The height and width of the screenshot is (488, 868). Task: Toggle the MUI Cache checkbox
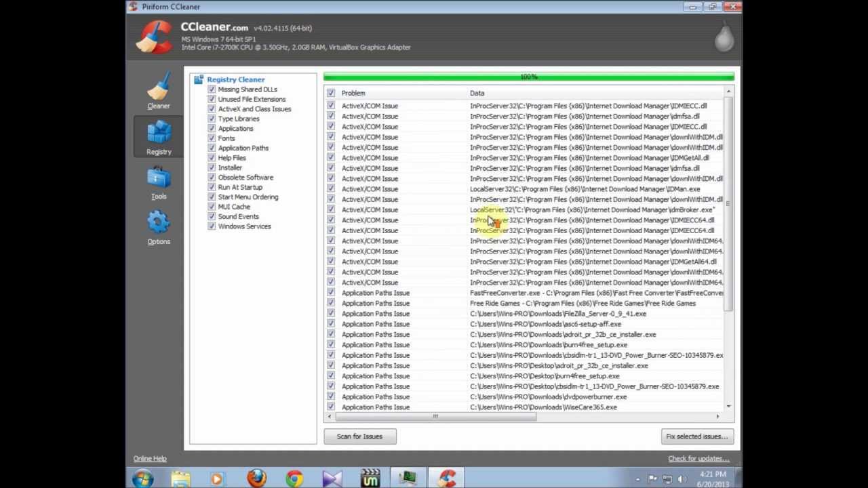(212, 207)
